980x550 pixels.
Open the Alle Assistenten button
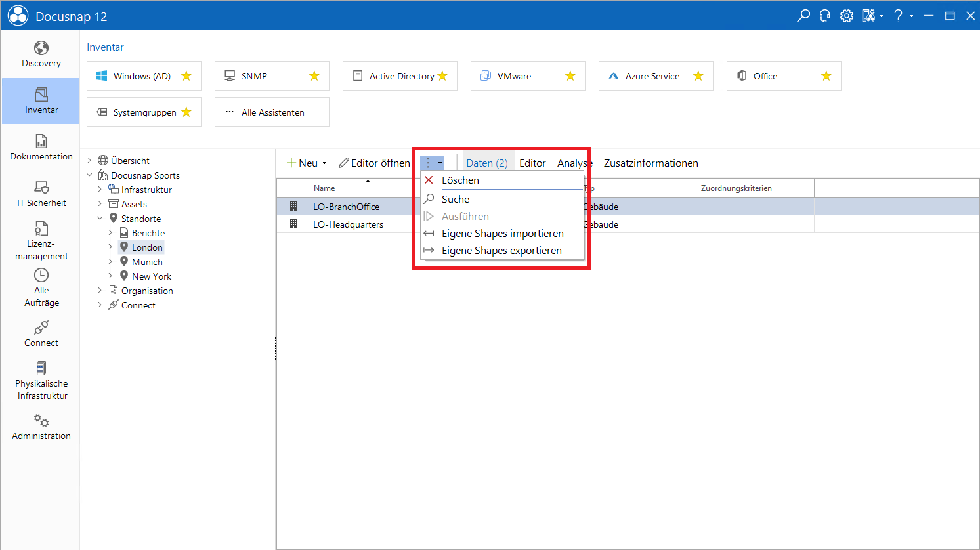pyautogui.click(x=272, y=112)
